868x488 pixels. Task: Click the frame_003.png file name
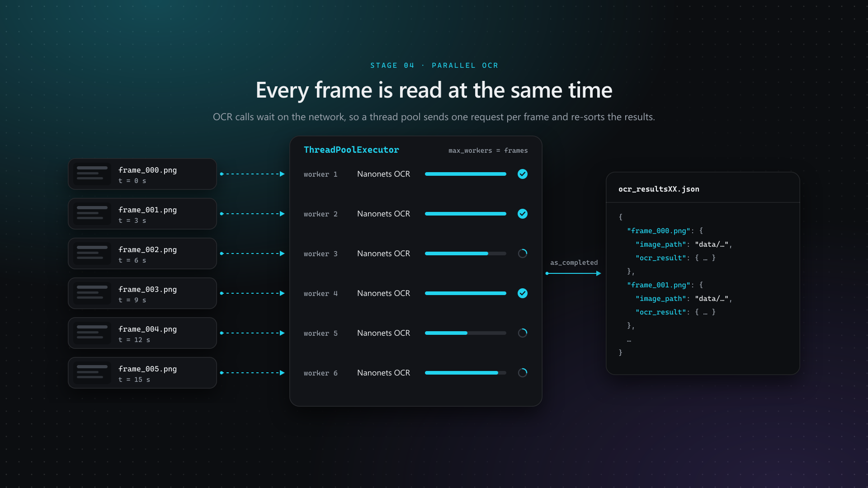pos(147,289)
